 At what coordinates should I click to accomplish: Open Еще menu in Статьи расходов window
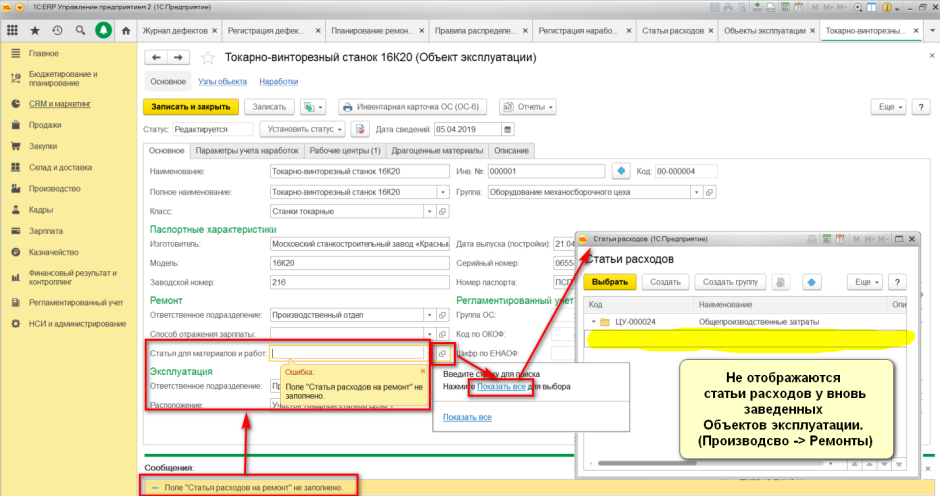(x=864, y=282)
